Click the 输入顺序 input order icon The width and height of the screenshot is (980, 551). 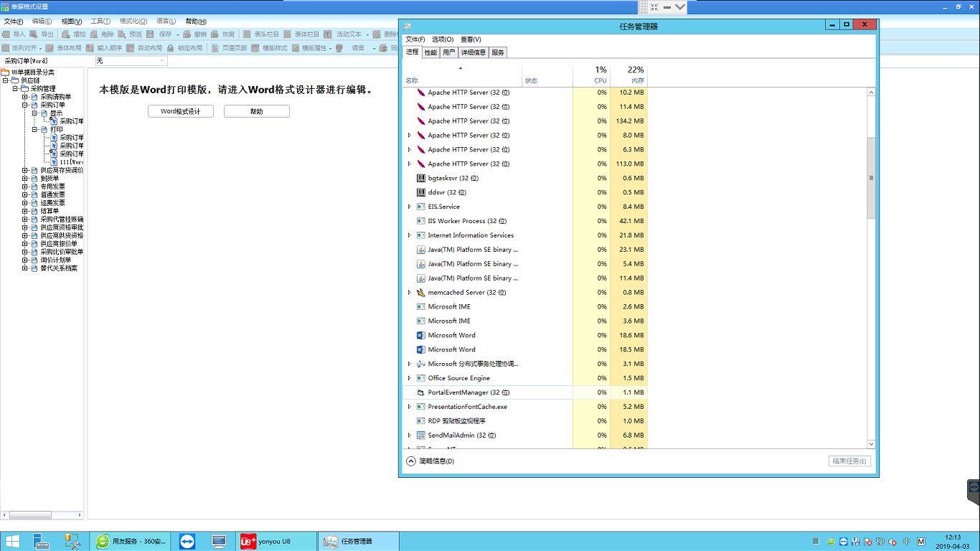[x=90, y=48]
